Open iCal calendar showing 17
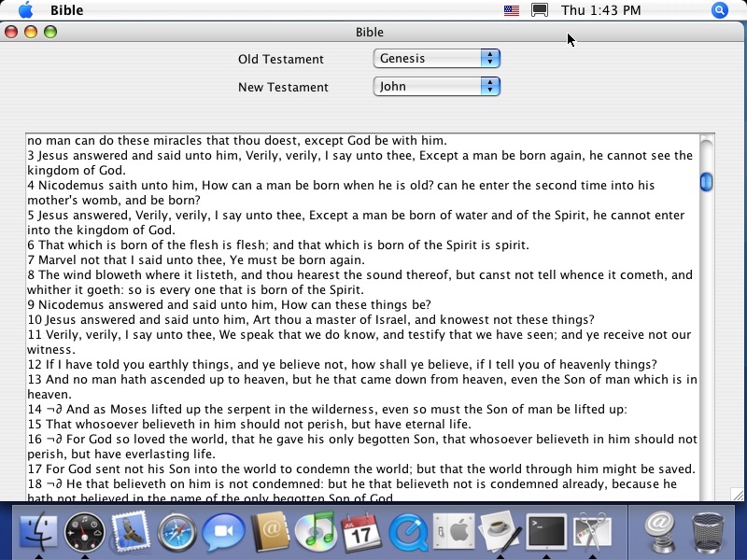 pos(361,532)
